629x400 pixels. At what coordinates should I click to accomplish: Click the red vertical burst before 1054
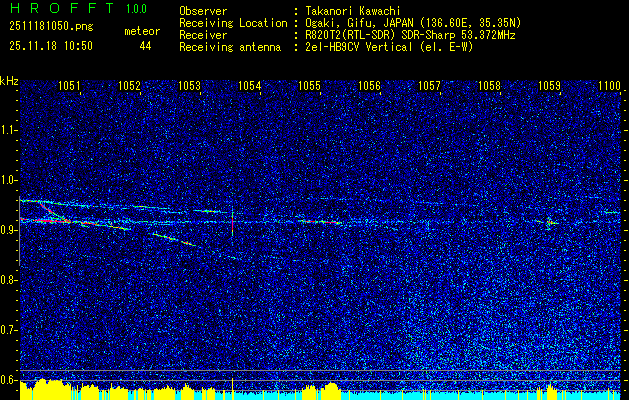click(x=232, y=223)
